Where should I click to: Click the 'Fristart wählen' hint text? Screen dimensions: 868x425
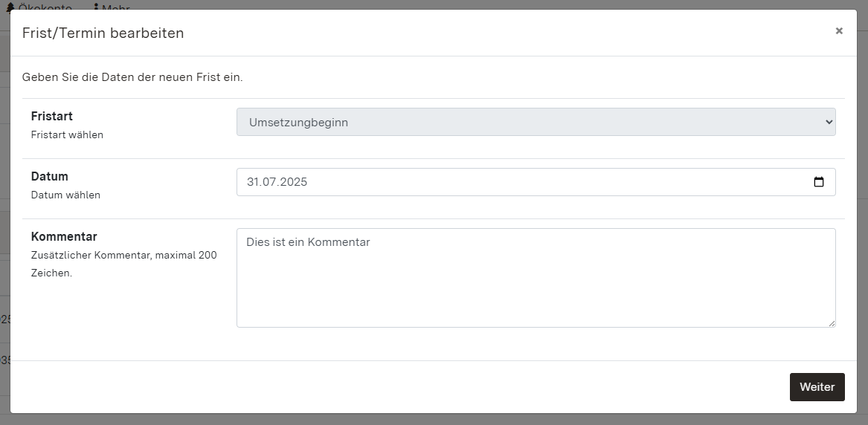[67, 135]
